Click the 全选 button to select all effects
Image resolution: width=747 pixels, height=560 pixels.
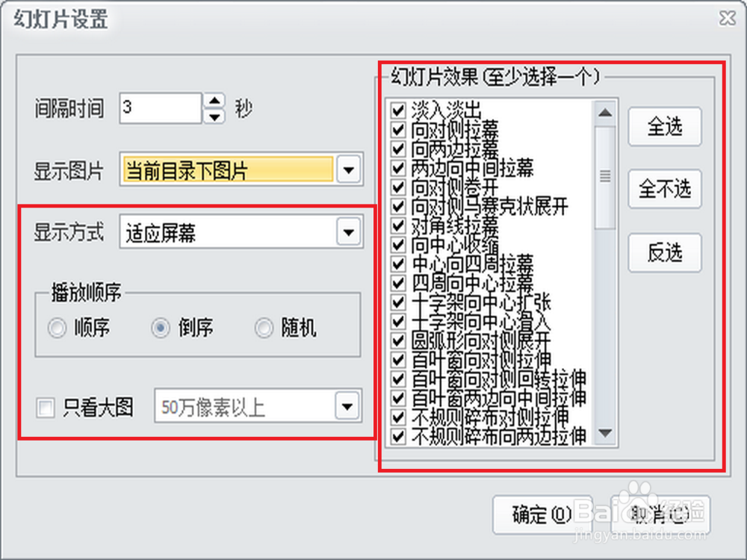664,127
